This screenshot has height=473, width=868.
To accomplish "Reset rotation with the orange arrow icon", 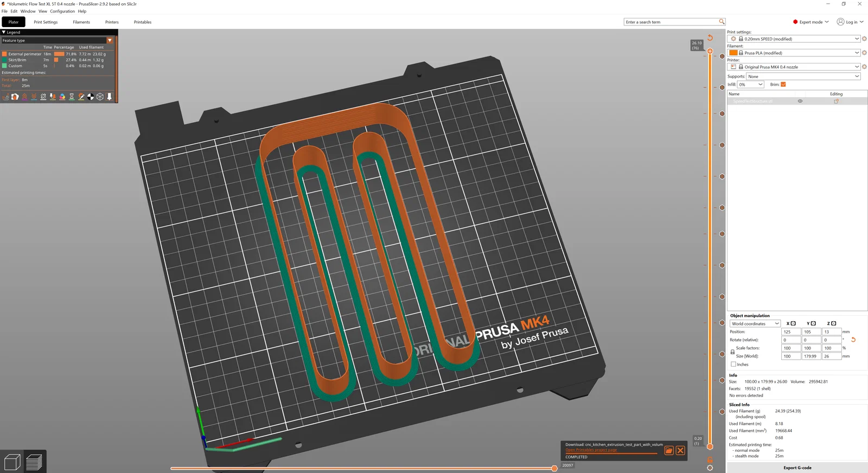I will click(853, 340).
